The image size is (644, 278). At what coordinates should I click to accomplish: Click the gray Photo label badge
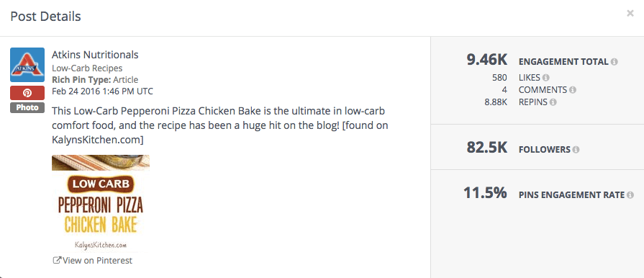27,108
